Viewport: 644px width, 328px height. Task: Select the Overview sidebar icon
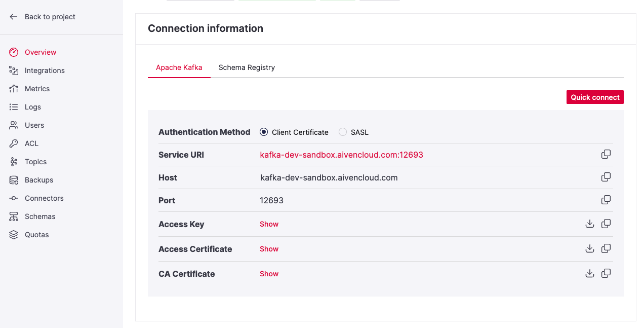pyautogui.click(x=14, y=52)
